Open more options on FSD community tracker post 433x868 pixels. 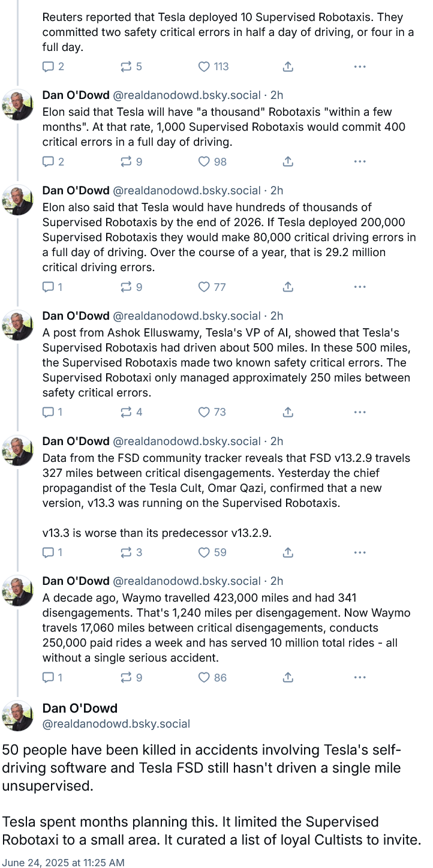(360, 552)
